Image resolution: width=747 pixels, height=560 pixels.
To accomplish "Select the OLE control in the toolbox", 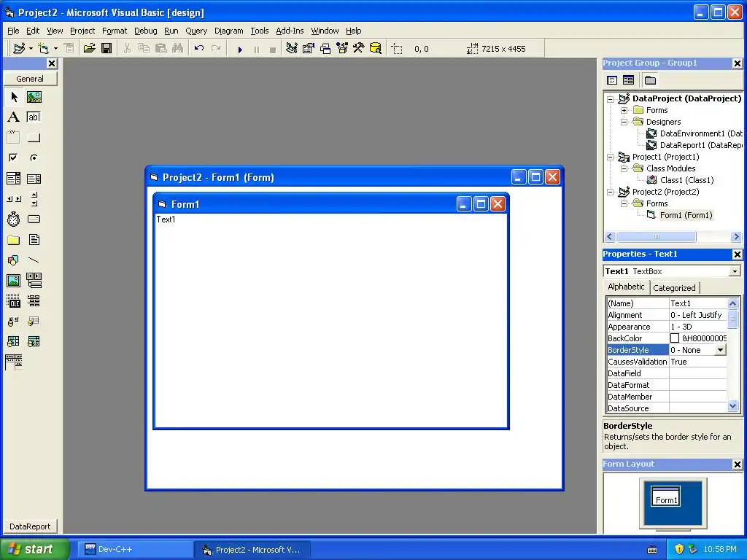I will (x=13, y=301).
